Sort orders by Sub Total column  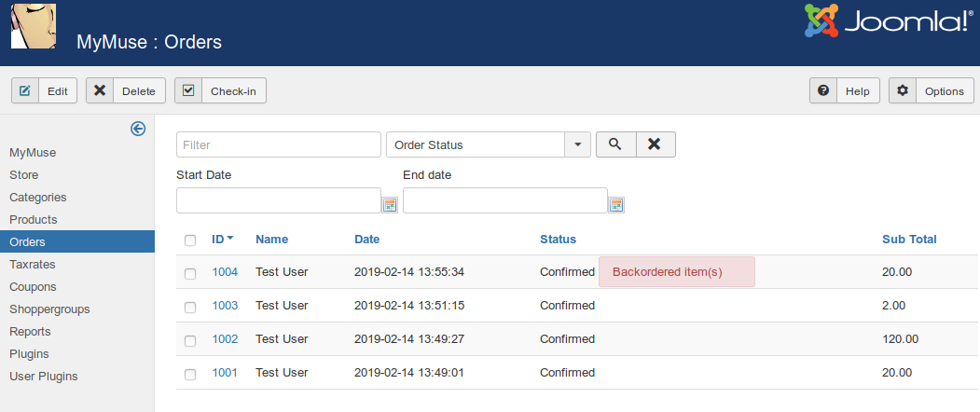click(909, 239)
